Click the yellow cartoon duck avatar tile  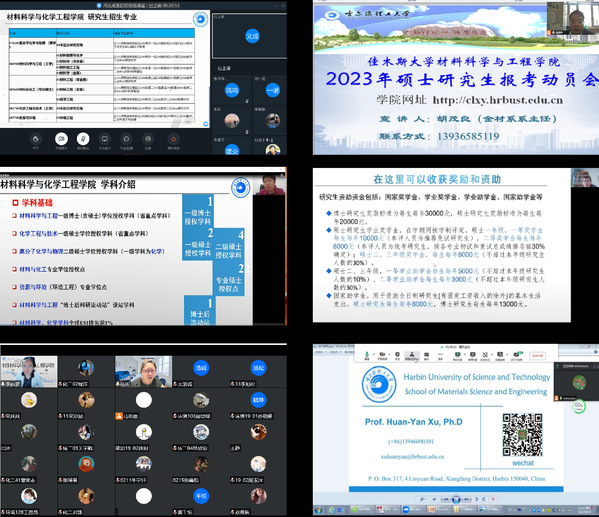click(x=29, y=400)
